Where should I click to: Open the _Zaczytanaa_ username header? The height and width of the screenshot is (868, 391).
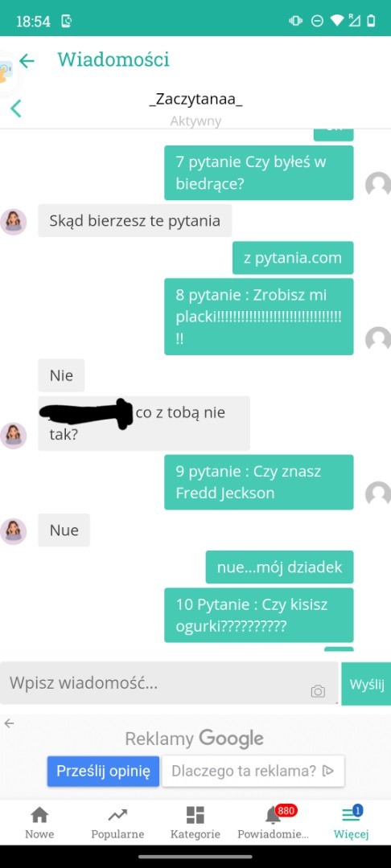(195, 100)
